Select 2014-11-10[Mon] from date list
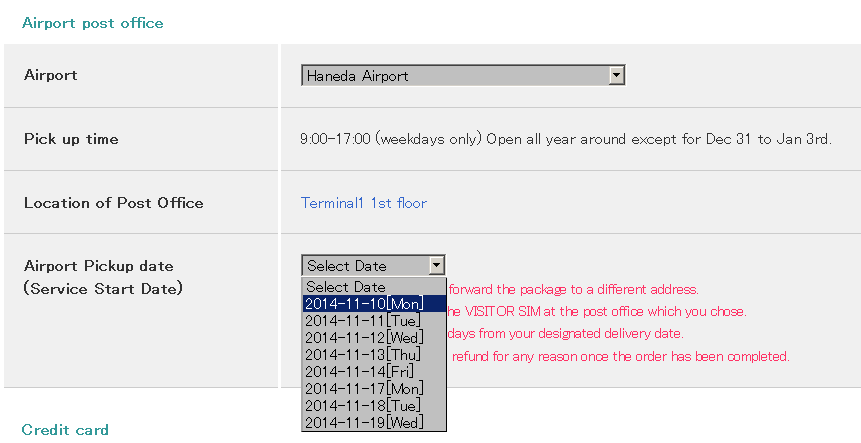The image size is (861, 443). coord(364,303)
